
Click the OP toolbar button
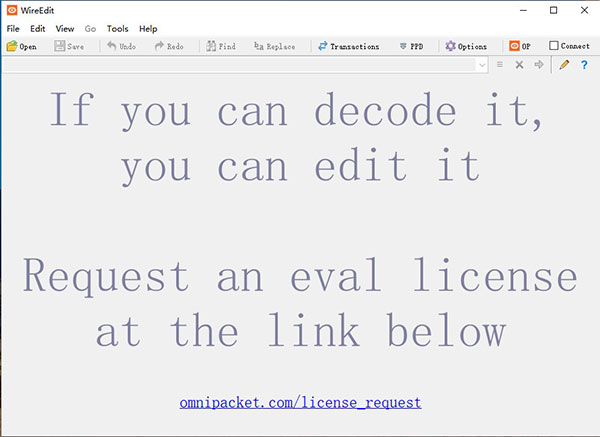coord(520,46)
